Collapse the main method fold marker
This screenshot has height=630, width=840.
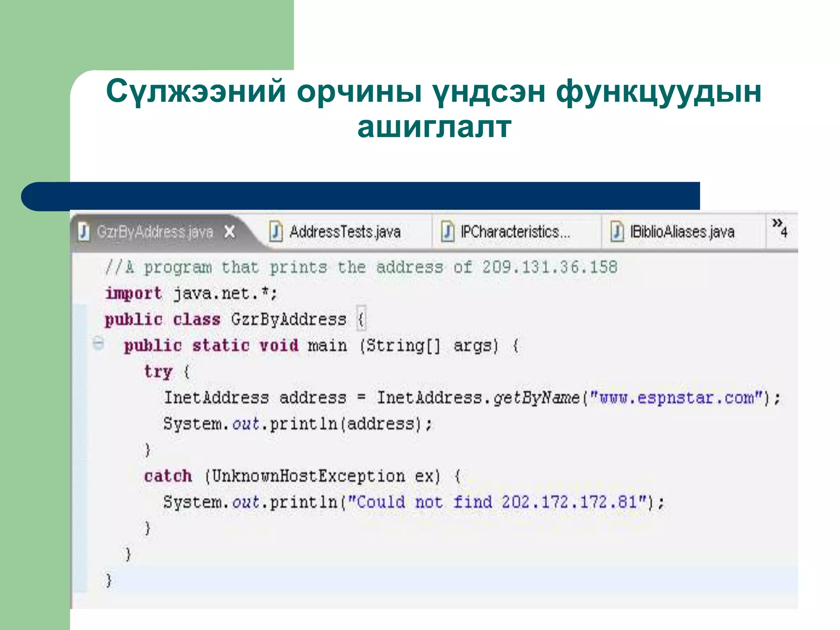98,343
